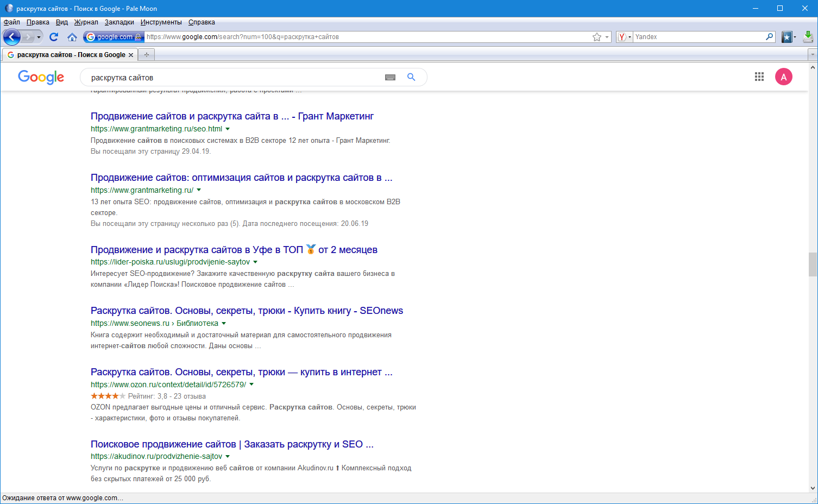Reload the current page
The image size is (818, 504).
(x=54, y=37)
